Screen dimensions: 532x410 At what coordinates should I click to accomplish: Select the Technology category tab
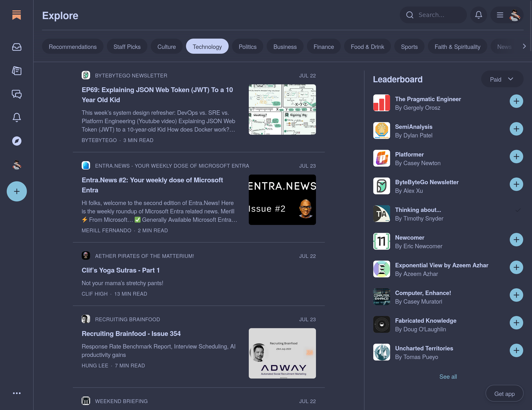(x=207, y=47)
